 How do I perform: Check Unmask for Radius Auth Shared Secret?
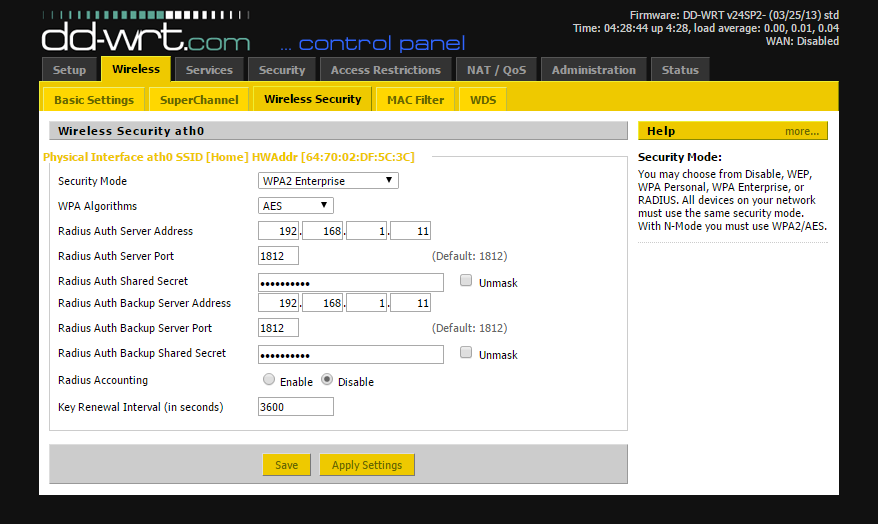coord(466,281)
